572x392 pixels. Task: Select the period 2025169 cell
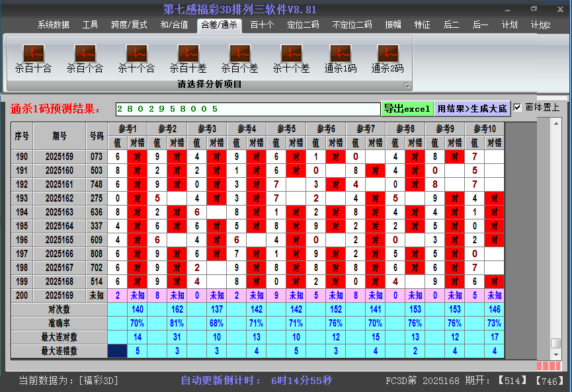pos(60,295)
